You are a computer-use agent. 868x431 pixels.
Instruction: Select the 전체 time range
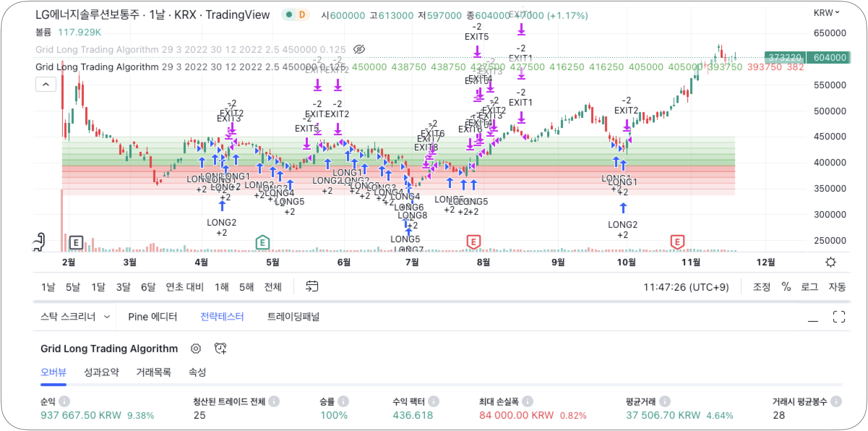click(x=273, y=287)
